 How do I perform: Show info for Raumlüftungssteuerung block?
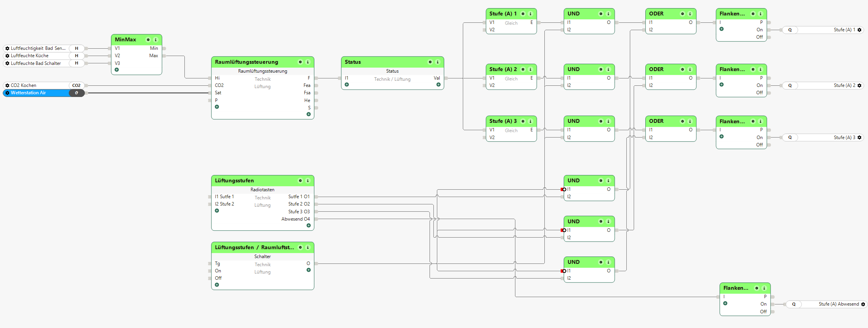point(308,62)
